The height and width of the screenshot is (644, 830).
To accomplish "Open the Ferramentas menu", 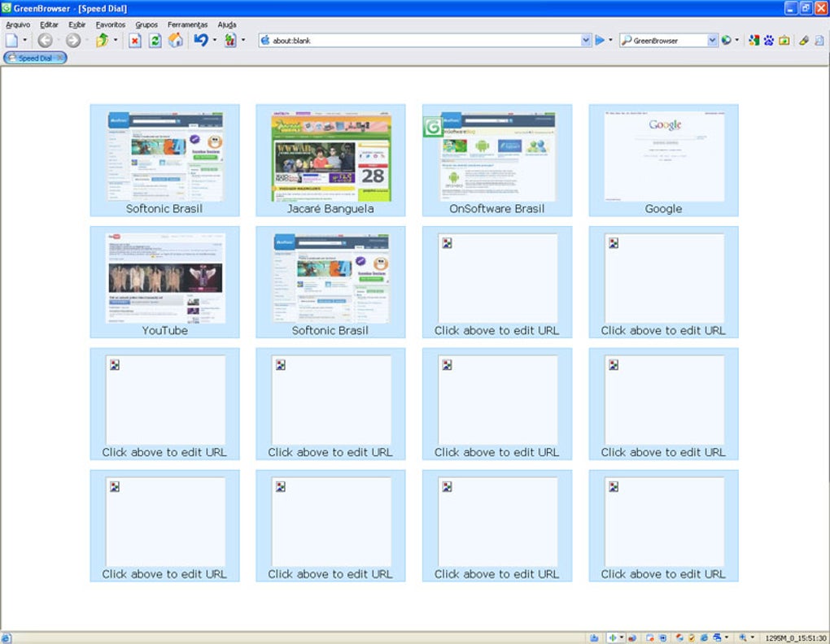I will pos(187,24).
